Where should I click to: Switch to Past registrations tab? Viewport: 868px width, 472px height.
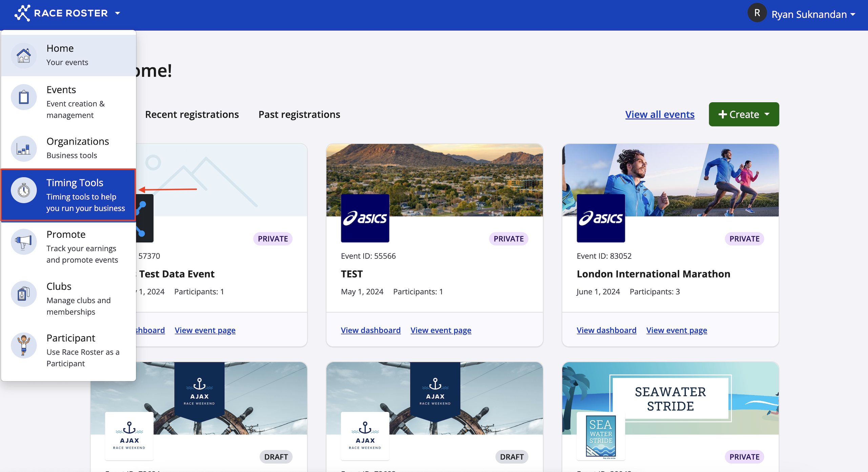[299, 114]
